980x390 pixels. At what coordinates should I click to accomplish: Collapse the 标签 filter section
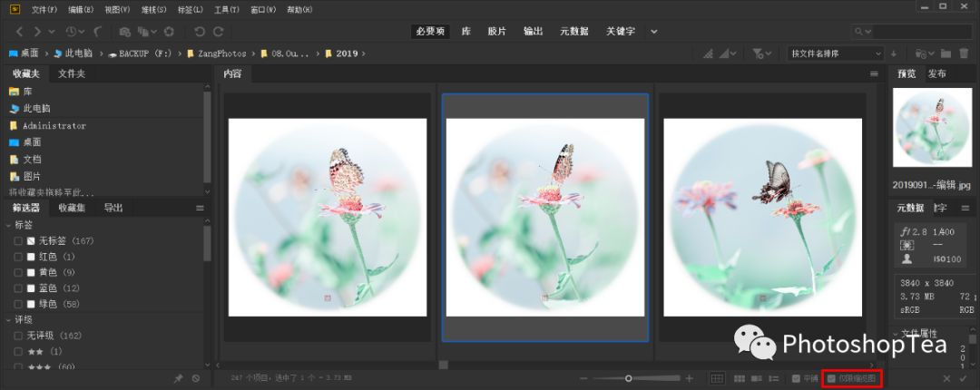(9, 225)
